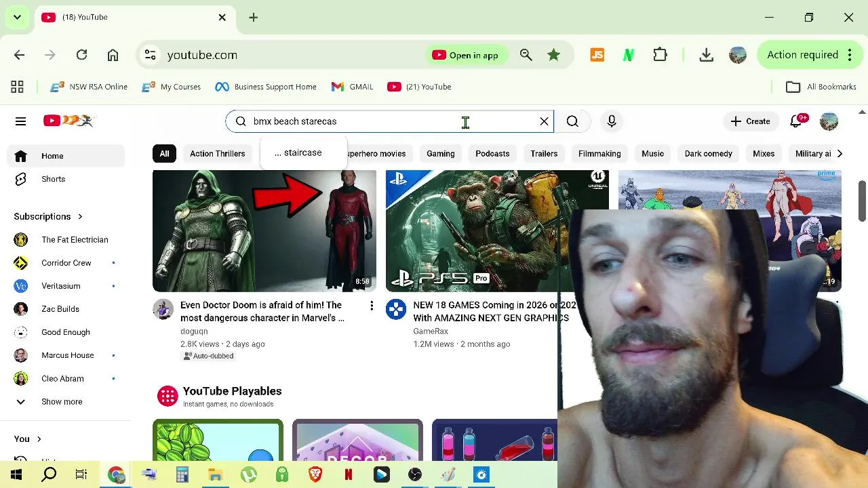The image size is (868, 488).
Task: Open GMAIL bookmark
Action: pyautogui.click(x=352, y=87)
